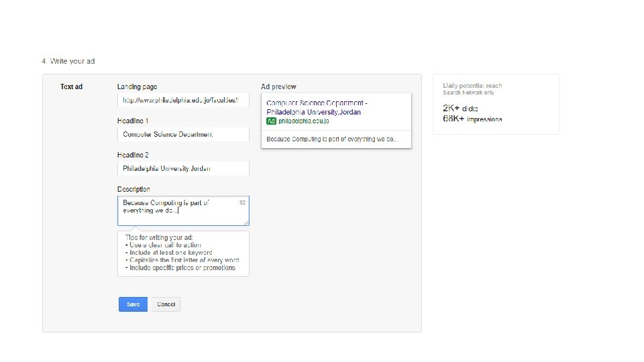Click the '2K+ clicks' estimate
644x362 pixels.
tap(460, 109)
